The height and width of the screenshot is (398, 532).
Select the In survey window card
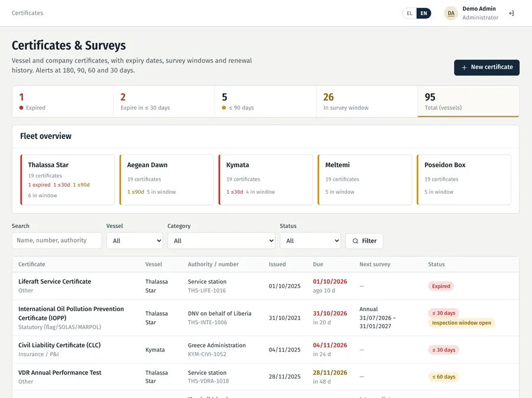(366, 102)
